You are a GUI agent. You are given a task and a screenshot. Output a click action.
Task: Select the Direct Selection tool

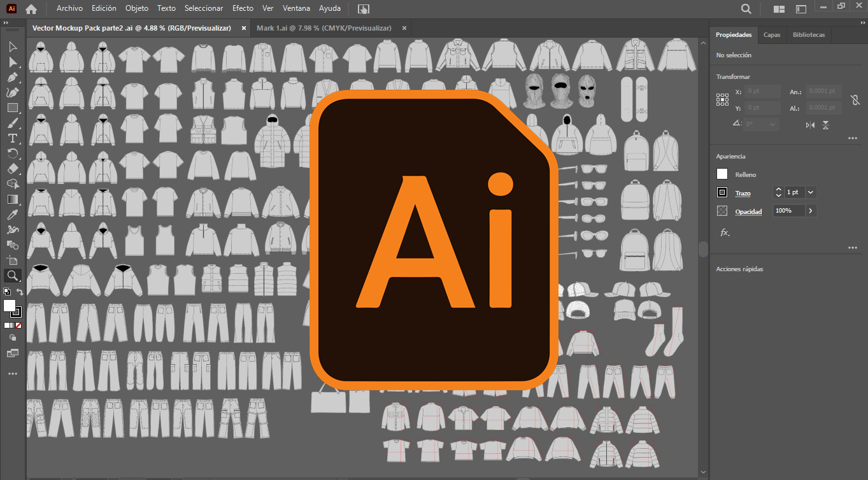13,62
